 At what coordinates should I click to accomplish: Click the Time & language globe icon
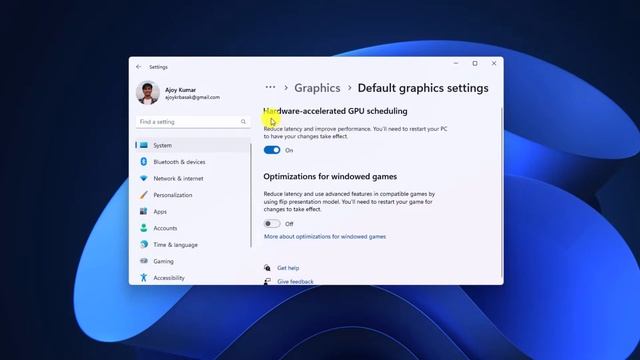pos(144,244)
